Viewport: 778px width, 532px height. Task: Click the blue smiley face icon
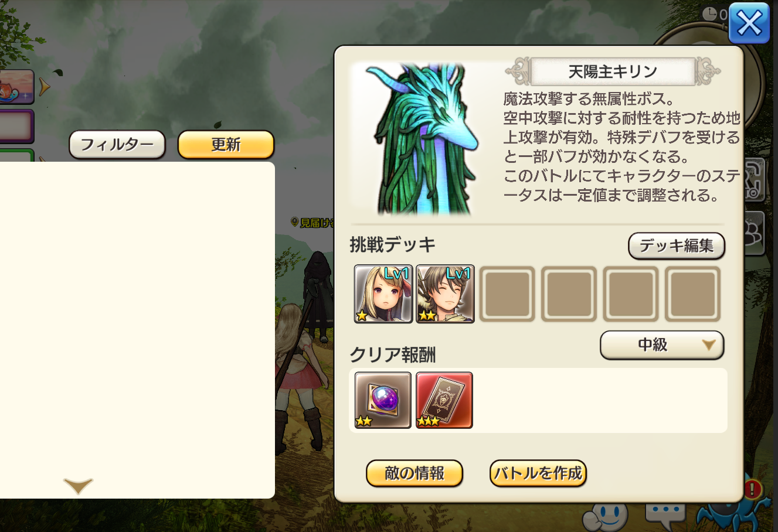[606, 516]
